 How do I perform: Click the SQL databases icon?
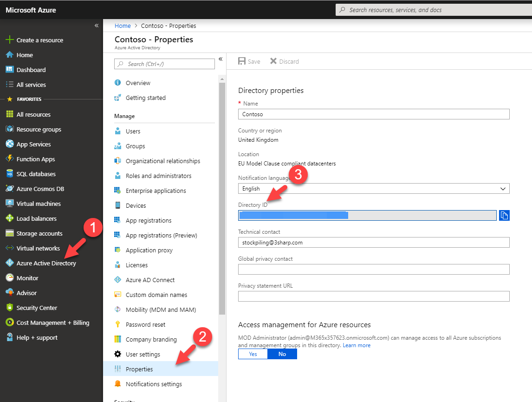click(9, 173)
